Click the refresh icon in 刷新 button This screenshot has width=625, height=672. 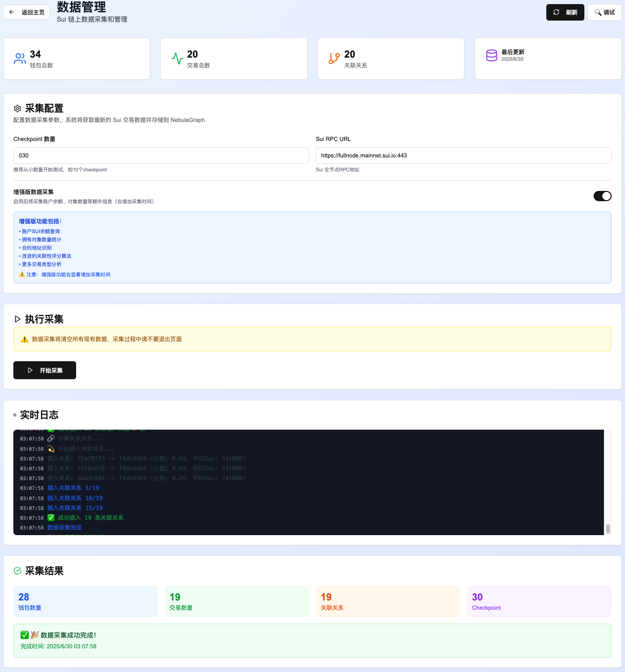click(x=556, y=12)
